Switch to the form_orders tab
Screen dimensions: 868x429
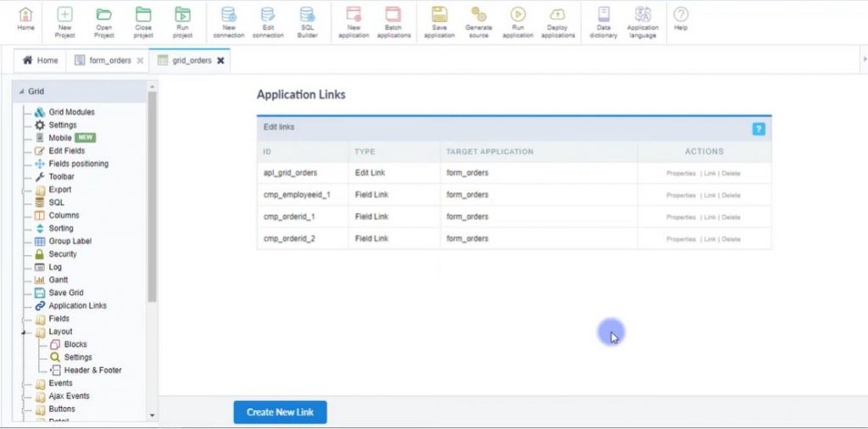(x=110, y=61)
